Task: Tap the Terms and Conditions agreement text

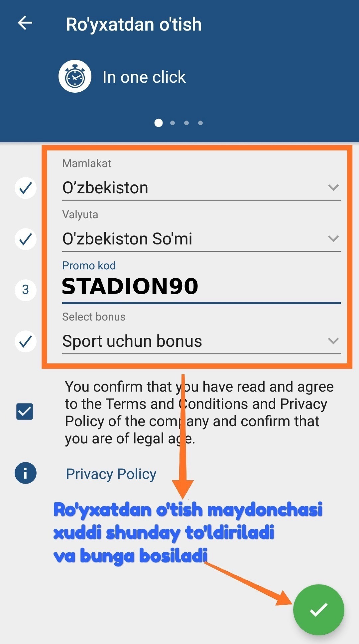Action: point(199,413)
